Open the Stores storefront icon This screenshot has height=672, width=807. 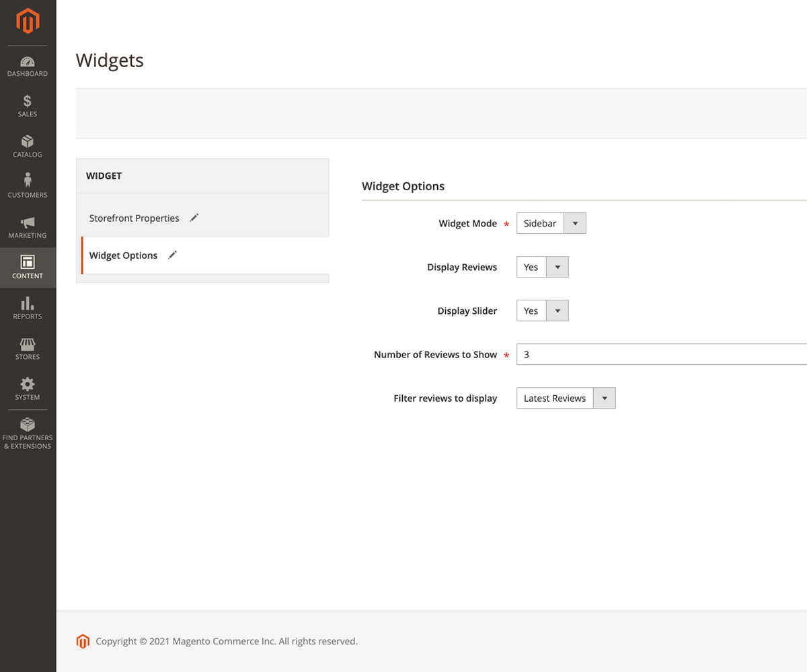(28, 344)
